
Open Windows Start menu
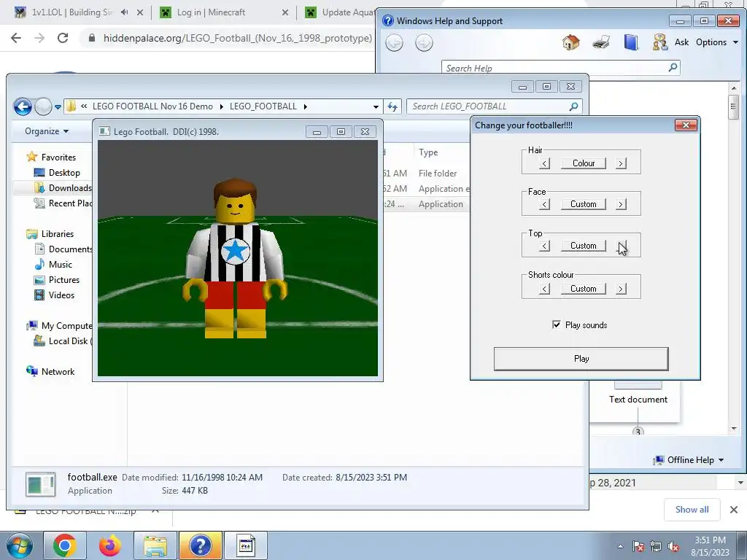(18, 545)
